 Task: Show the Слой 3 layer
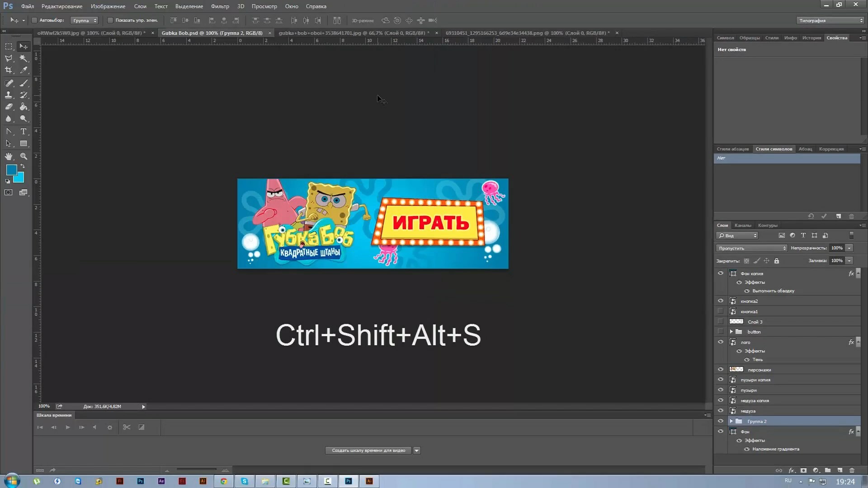(x=721, y=322)
